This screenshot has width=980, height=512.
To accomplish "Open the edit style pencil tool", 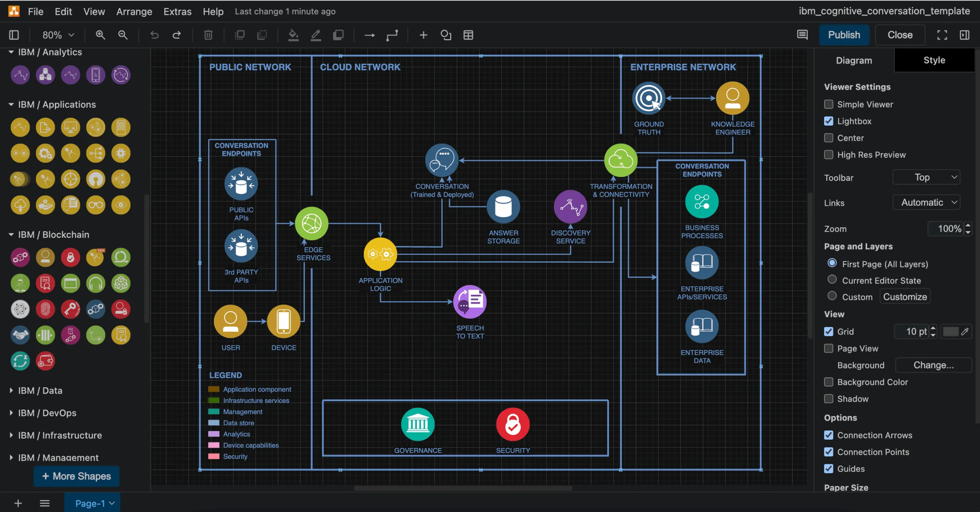I will [x=315, y=35].
